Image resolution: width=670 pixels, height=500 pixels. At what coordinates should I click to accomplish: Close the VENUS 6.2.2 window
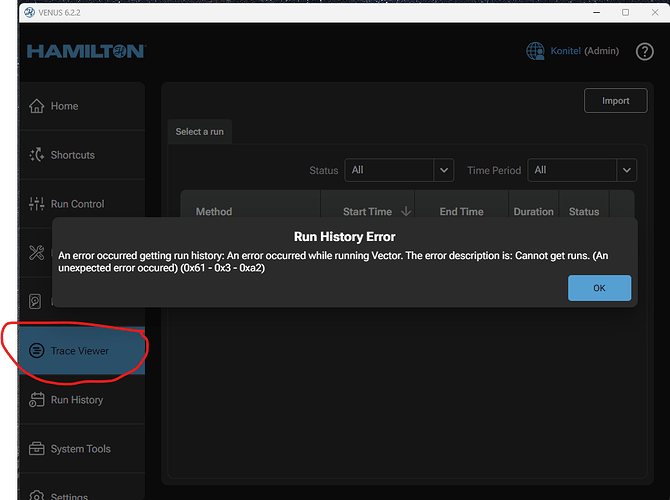[x=655, y=12]
